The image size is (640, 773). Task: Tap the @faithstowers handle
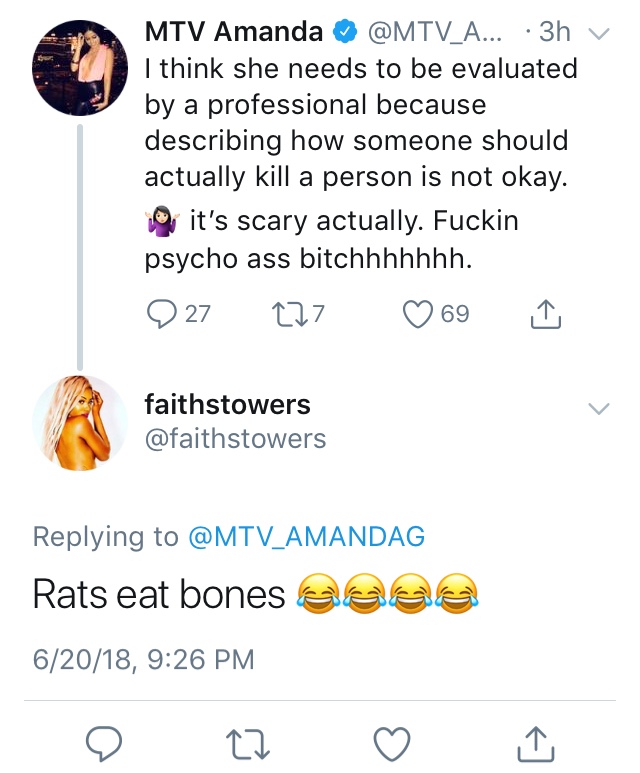click(x=235, y=439)
